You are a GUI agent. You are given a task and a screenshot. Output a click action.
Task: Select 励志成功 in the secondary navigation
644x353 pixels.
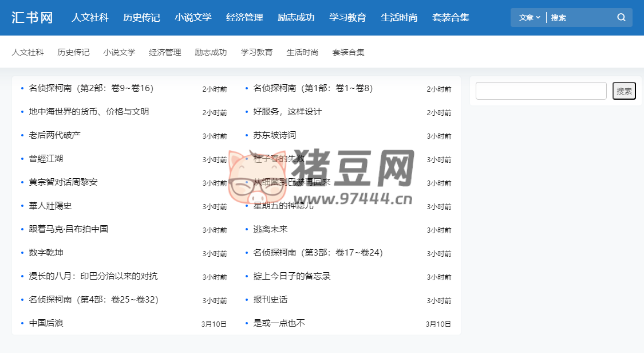[211, 52]
